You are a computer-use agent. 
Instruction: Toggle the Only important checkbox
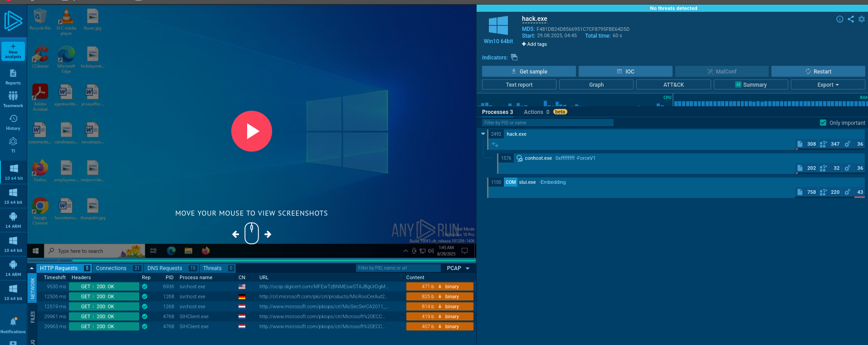click(823, 123)
